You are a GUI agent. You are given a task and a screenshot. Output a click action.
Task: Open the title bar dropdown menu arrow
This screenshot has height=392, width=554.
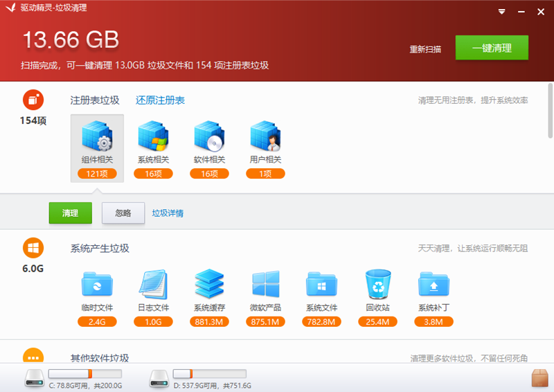(502, 12)
